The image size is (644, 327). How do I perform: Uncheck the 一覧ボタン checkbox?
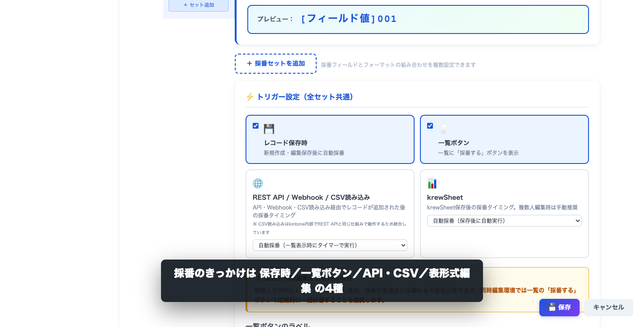[x=430, y=126]
